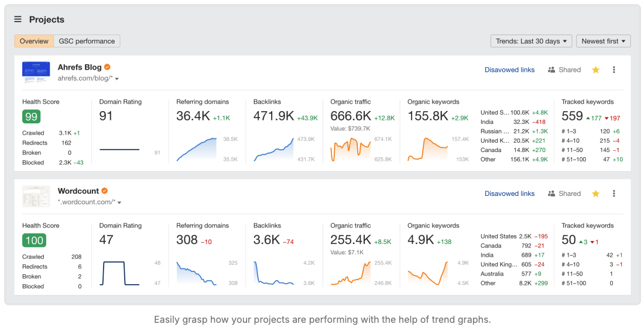Open the Newest first sort dropdown
This screenshot has width=644, height=331.
click(x=604, y=41)
